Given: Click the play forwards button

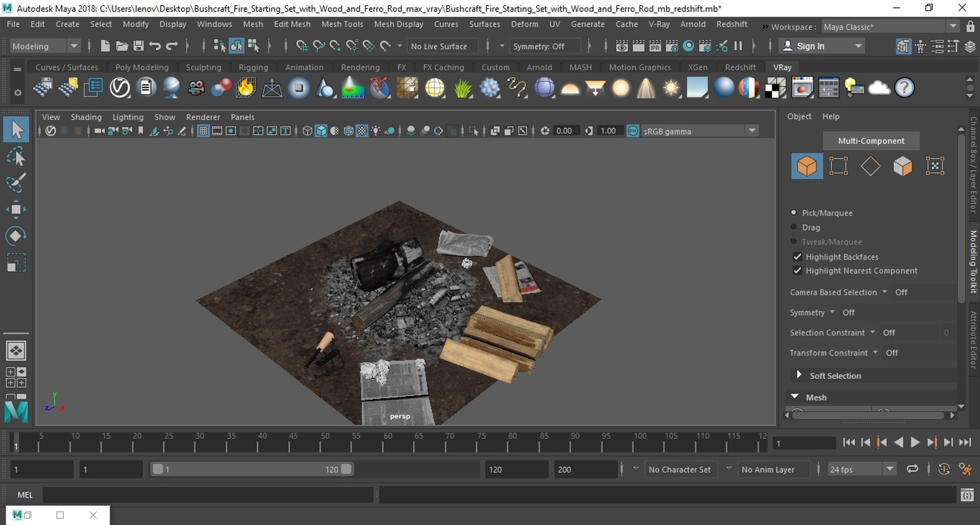Looking at the screenshot, I should [x=915, y=443].
